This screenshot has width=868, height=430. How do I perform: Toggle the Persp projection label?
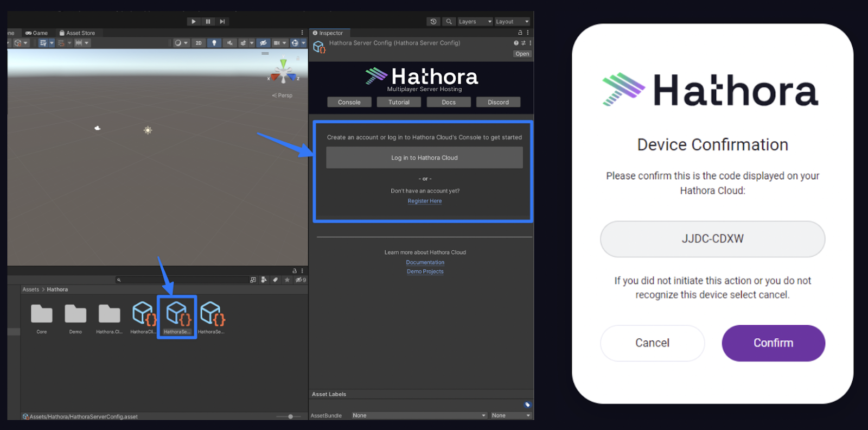click(x=282, y=96)
